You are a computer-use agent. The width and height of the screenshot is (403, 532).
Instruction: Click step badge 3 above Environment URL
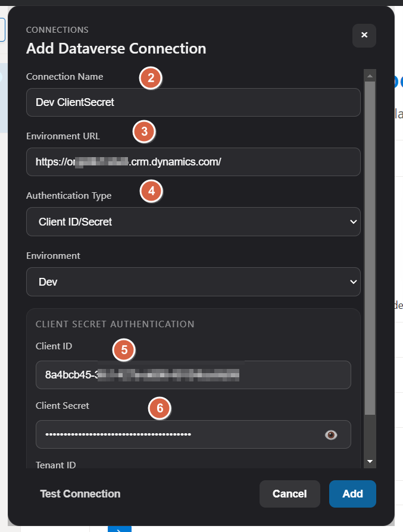point(143,132)
